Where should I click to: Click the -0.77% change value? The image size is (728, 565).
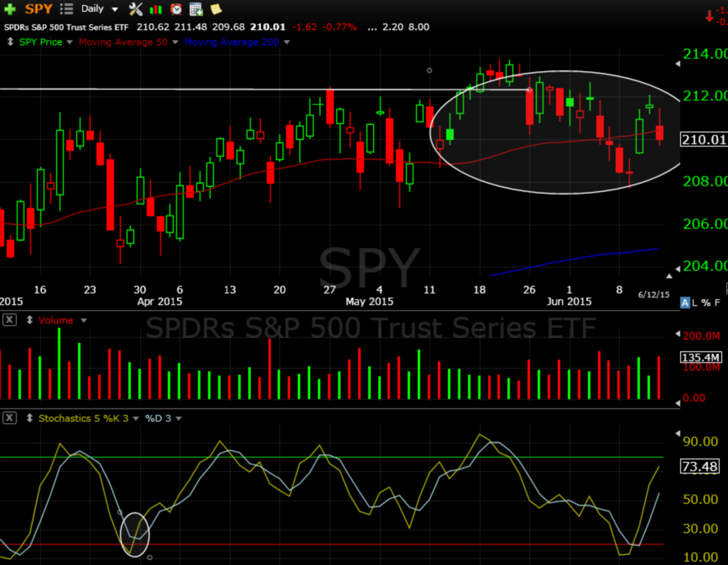pos(339,27)
